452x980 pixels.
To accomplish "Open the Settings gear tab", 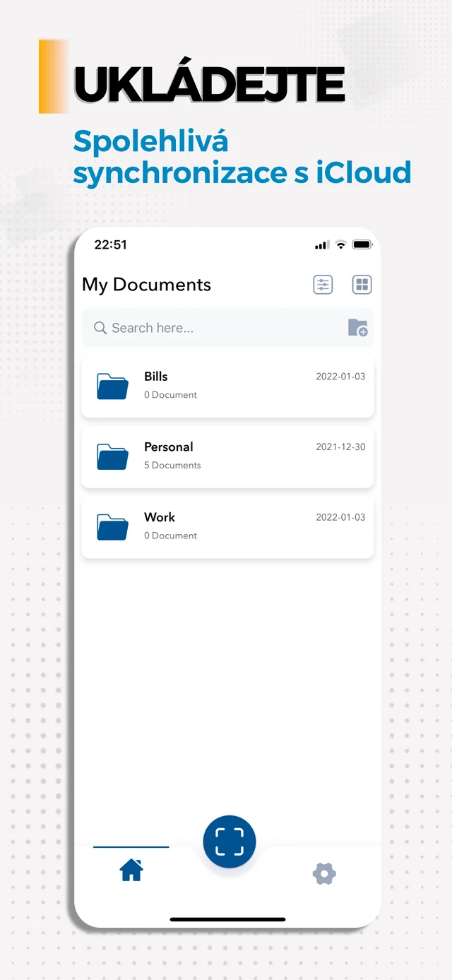I will pos(324,874).
